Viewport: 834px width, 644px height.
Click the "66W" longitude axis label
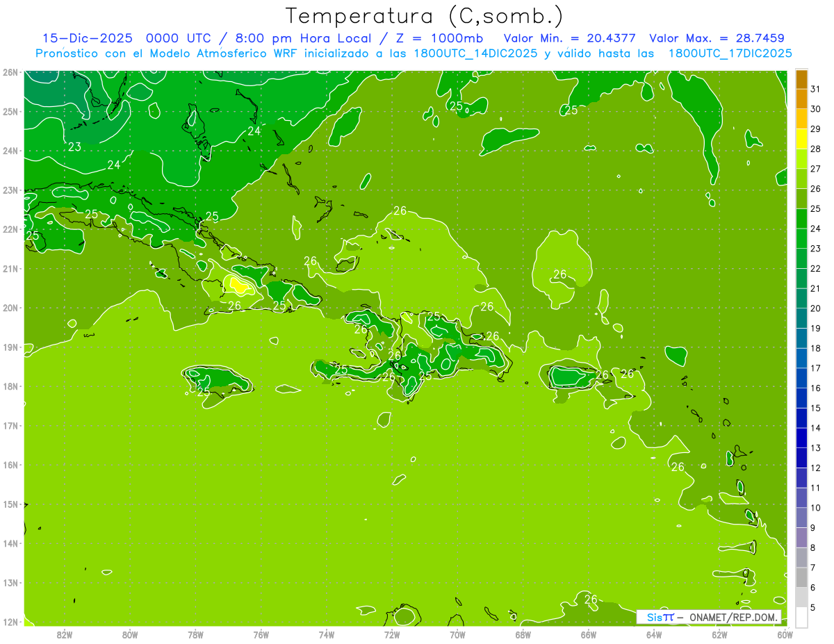pyautogui.click(x=588, y=634)
